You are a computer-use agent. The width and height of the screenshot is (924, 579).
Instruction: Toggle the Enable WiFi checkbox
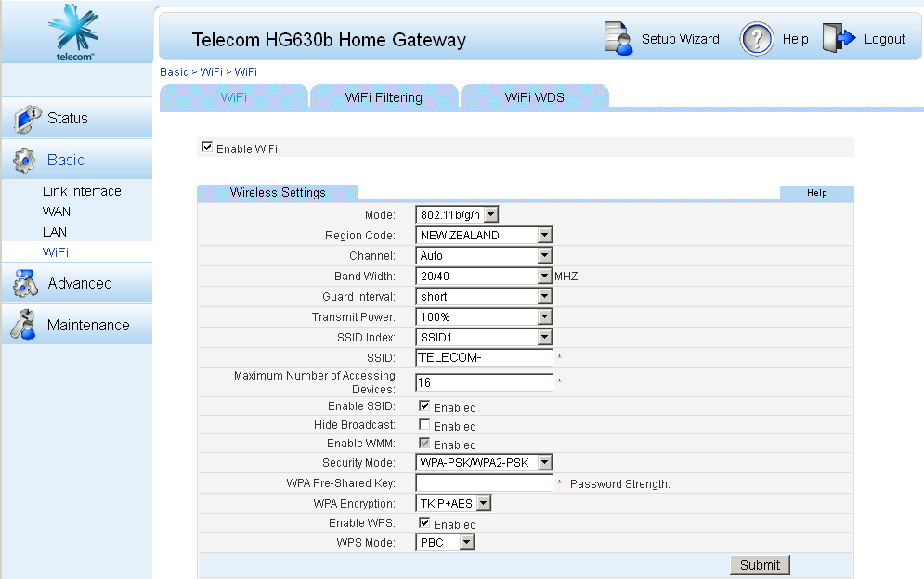[207, 147]
